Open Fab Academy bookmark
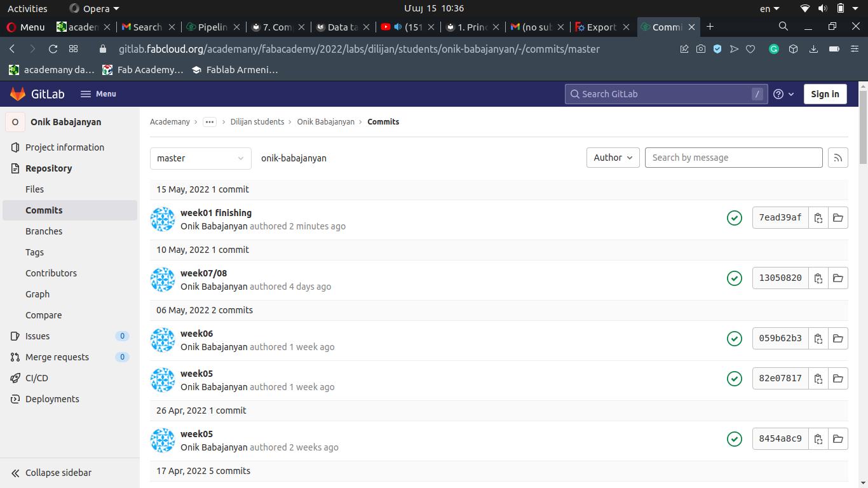The height and width of the screenshot is (488, 868). (x=143, y=70)
